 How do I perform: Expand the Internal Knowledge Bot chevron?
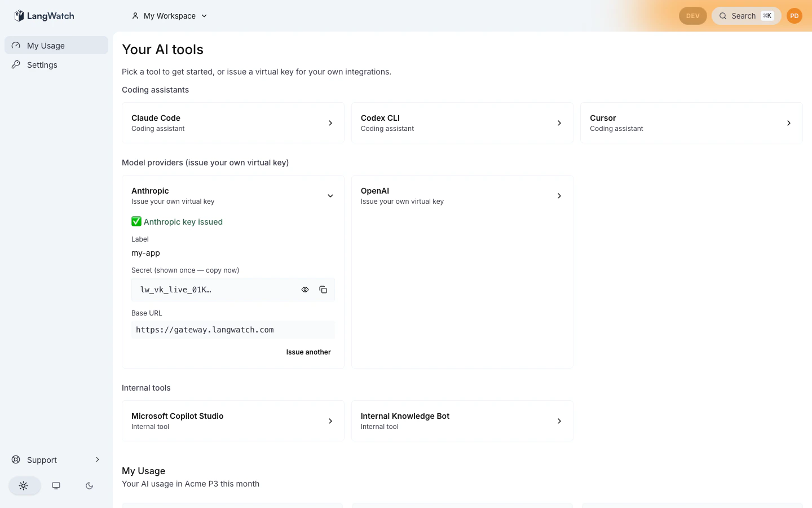point(559,421)
